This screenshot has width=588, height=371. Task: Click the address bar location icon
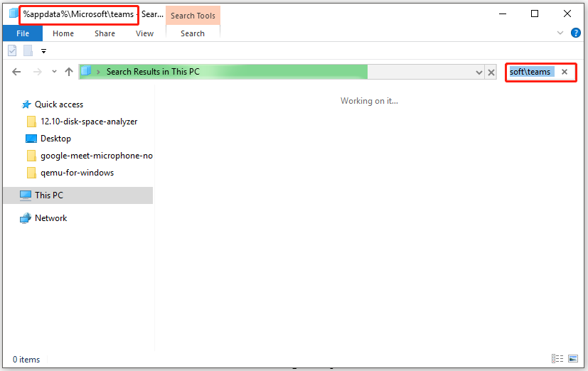(x=86, y=71)
